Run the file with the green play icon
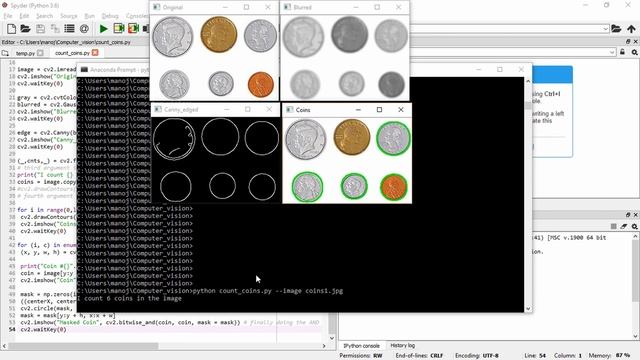640x360 pixels. (x=104, y=29)
